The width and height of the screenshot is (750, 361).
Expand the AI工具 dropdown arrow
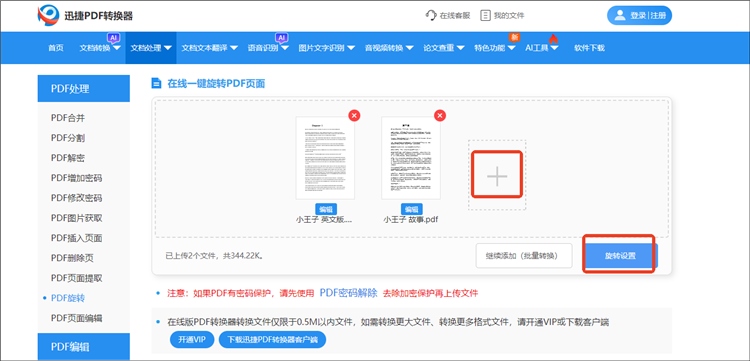point(554,48)
